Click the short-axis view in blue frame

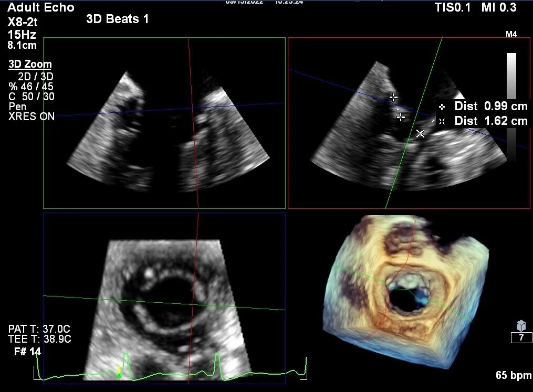[x=164, y=298]
